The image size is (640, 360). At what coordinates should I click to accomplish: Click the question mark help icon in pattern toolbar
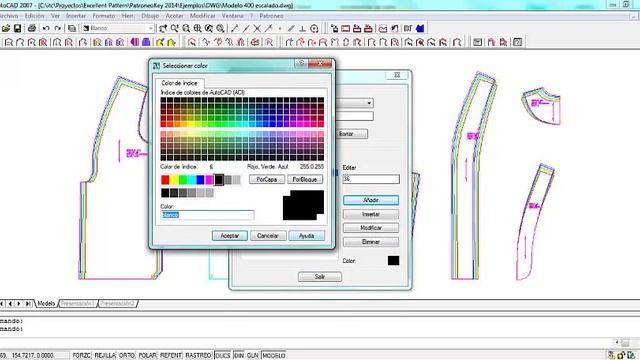pyautogui.click(x=518, y=42)
